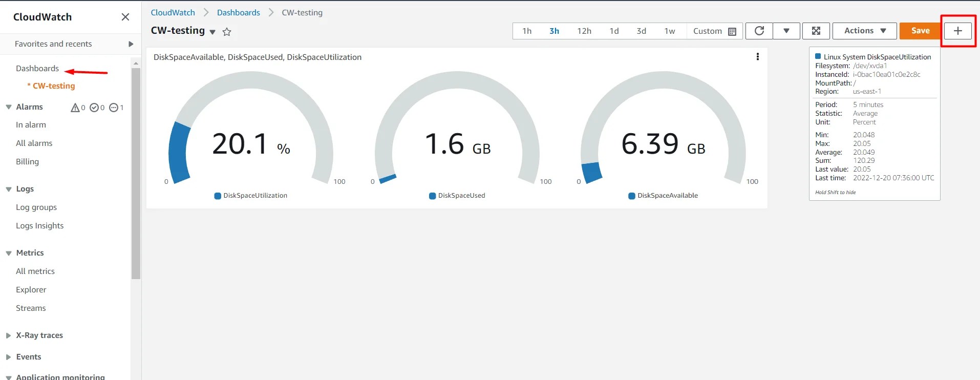Collapse the Logs section
The image size is (980, 380).
click(9, 189)
